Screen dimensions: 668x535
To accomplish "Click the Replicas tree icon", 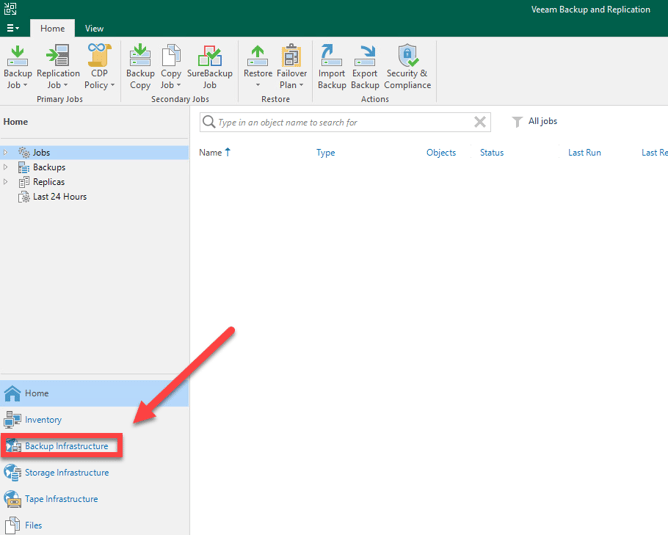I will pos(24,182).
